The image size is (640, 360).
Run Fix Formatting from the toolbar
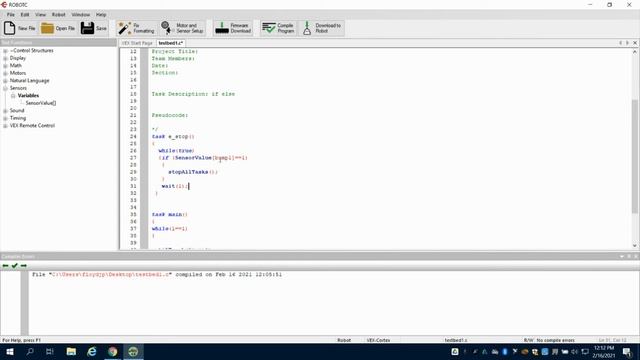tap(136, 28)
